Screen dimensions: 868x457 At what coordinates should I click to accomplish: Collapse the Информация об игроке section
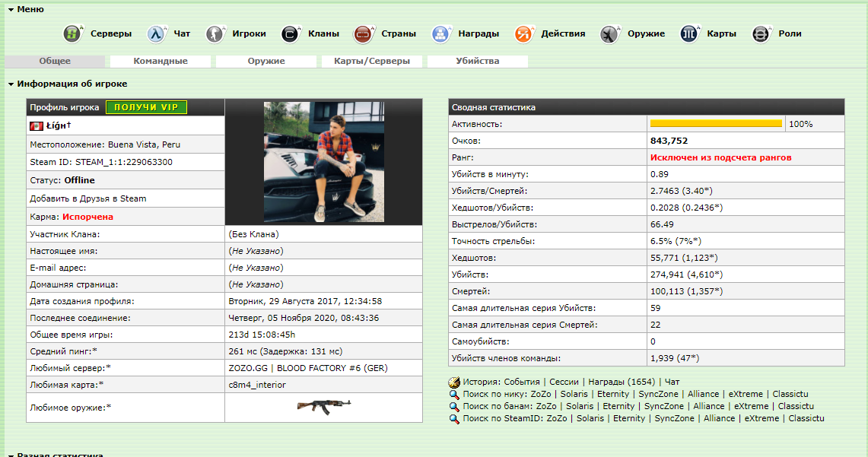(x=11, y=84)
